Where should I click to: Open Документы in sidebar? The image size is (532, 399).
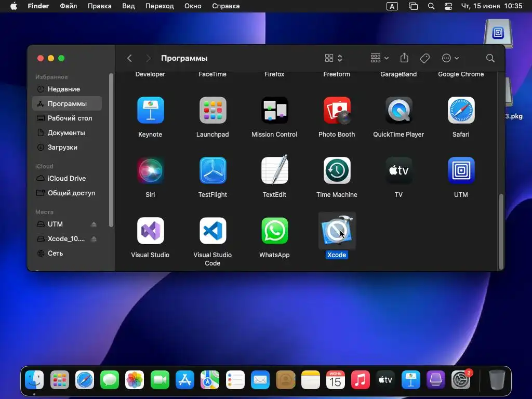tap(67, 132)
